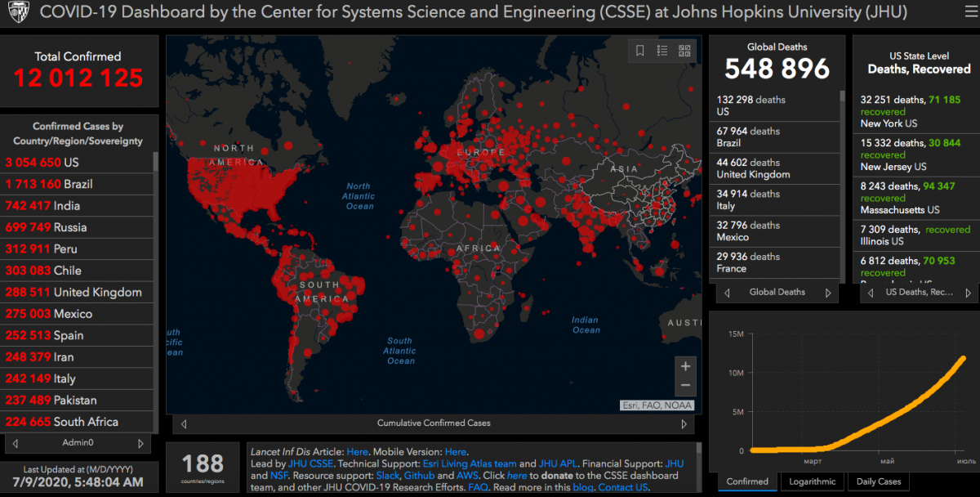Select the New Jersey US state entry
This screenshot has width=980, height=497.
(x=914, y=154)
